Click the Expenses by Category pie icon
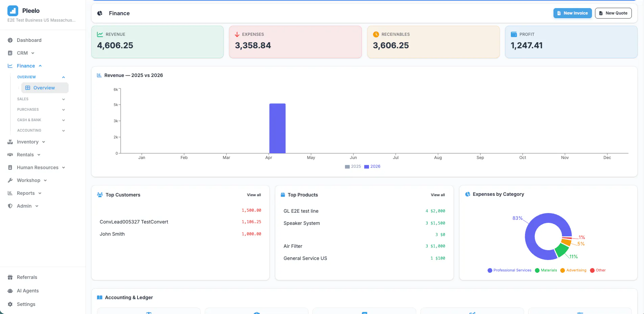Screen dimensions: 644x314 point(468,194)
